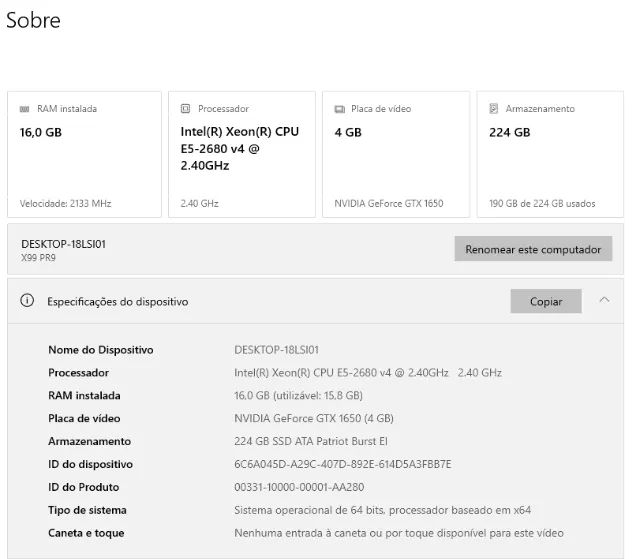Select the Caneta e toque value text

(398, 533)
